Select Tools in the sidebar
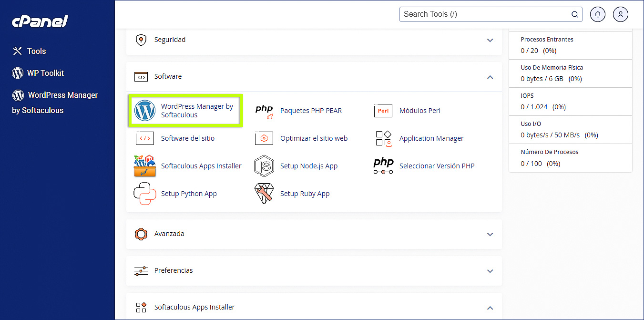644x320 pixels. [x=36, y=51]
